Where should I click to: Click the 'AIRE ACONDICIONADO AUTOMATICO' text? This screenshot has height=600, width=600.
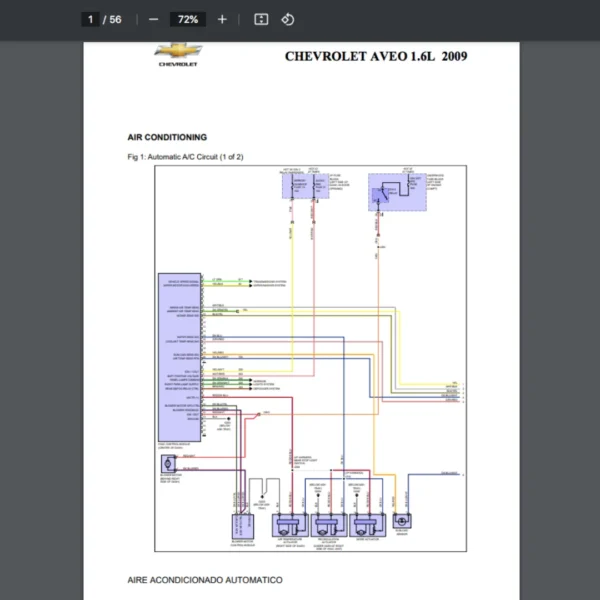tap(205, 580)
